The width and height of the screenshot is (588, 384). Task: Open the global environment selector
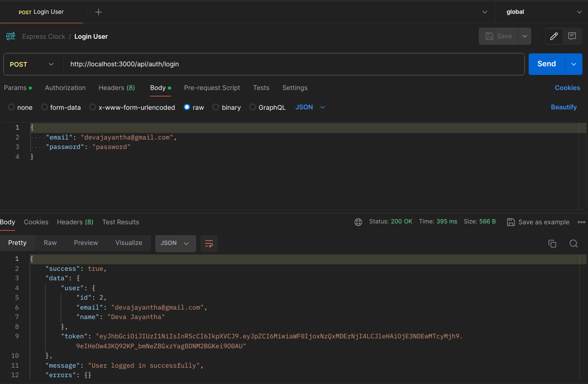coord(542,12)
